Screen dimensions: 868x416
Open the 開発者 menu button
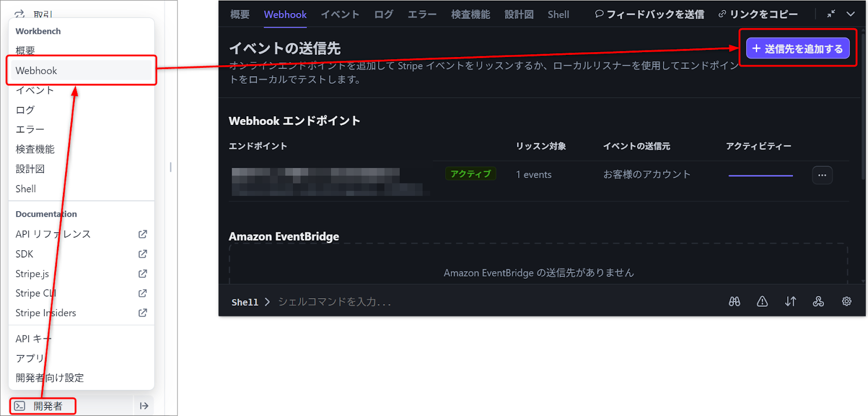pos(43,406)
